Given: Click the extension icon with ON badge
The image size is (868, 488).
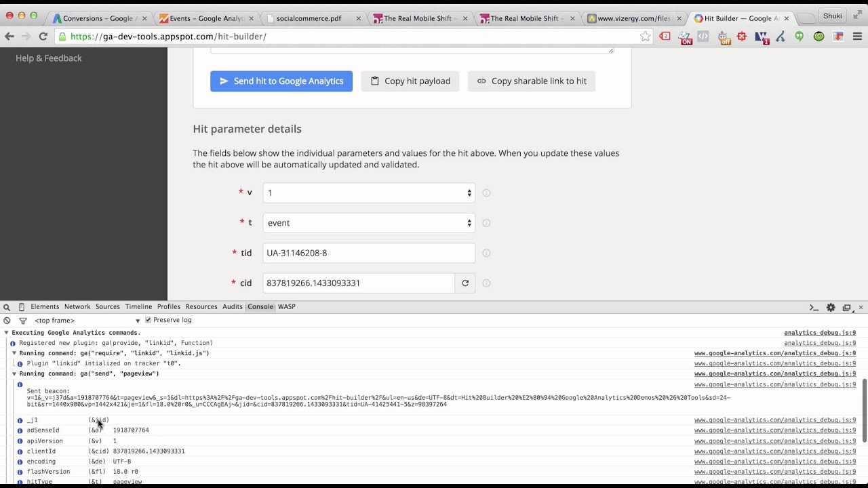Looking at the screenshot, I should [685, 37].
